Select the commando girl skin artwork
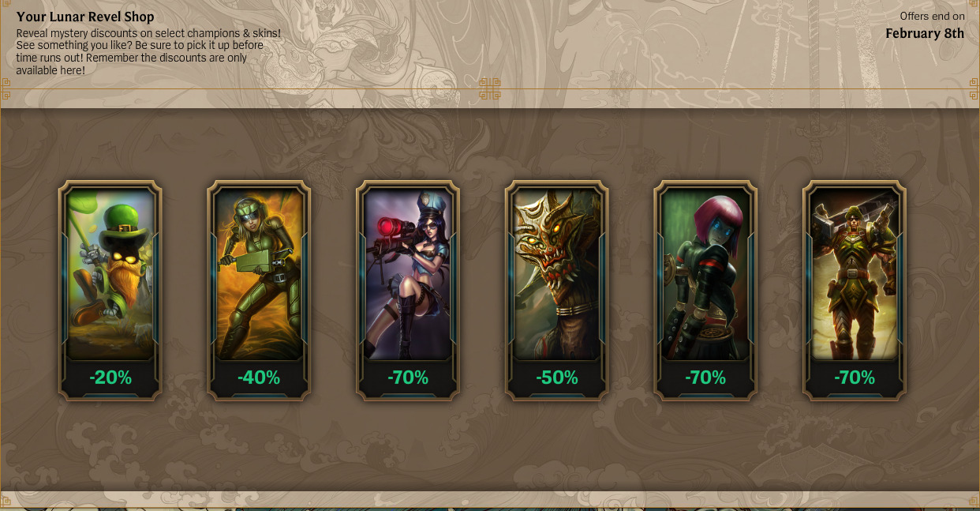This screenshot has width=980, height=511. (260, 273)
